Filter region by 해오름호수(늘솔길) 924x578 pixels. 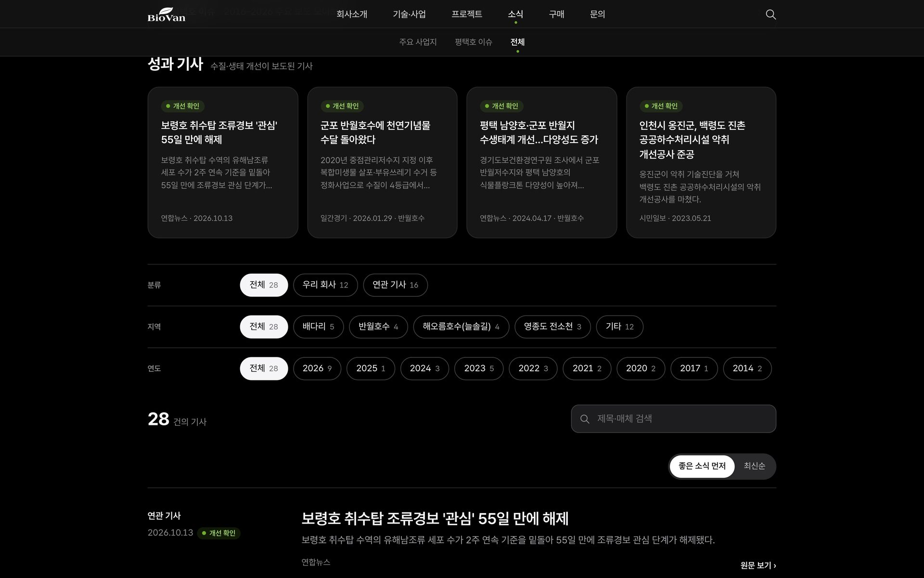click(461, 327)
